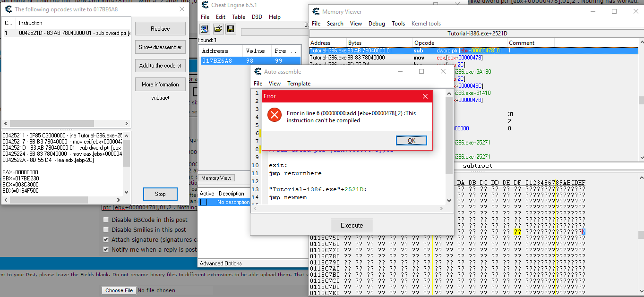Open Edit menu in Cheat Engine
The width and height of the screenshot is (644, 297).
pyautogui.click(x=221, y=17)
